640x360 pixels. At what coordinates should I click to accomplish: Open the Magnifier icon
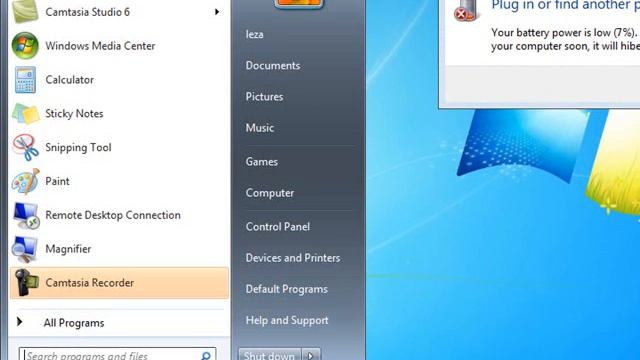25,249
